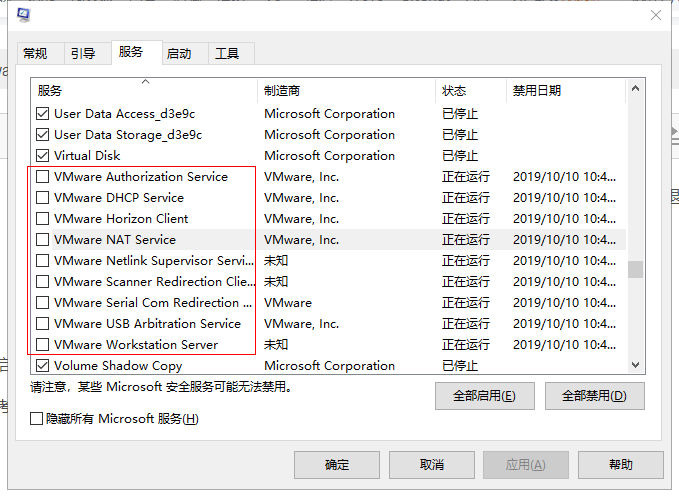Uncheck Volume Shadow Copy service
This screenshot has width=679, height=497.
tap(42, 365)
